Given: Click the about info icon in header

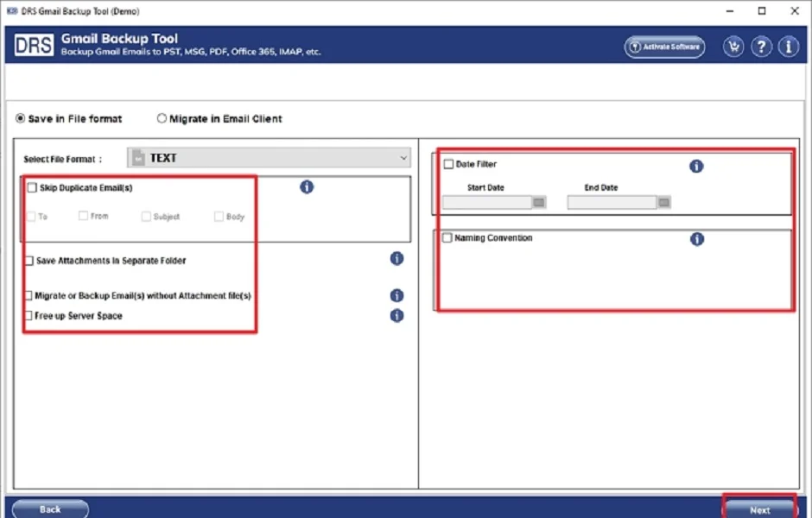Looking at the screenshot, I should tap(789, 47).
